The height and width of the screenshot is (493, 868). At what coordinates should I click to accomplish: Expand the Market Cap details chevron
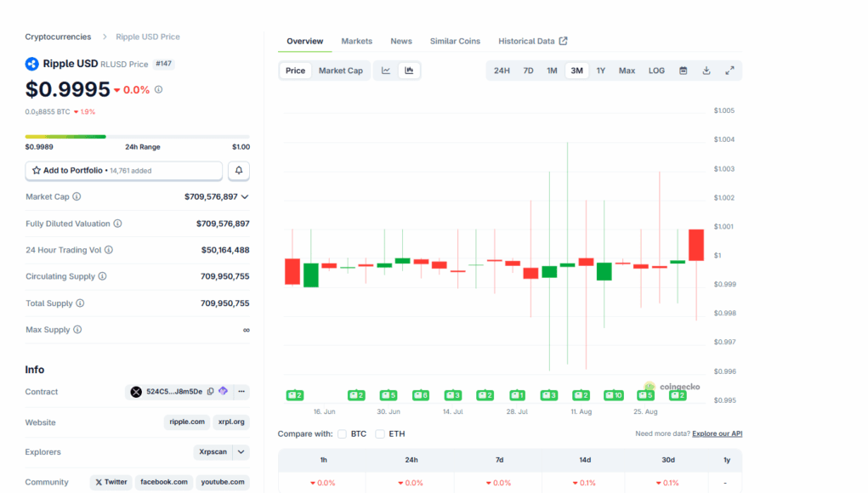245,197
